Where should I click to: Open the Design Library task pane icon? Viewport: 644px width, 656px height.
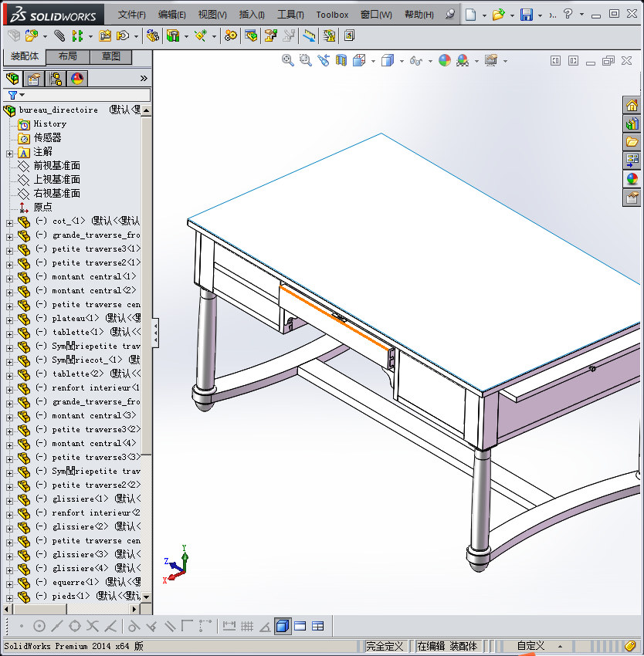632,123
